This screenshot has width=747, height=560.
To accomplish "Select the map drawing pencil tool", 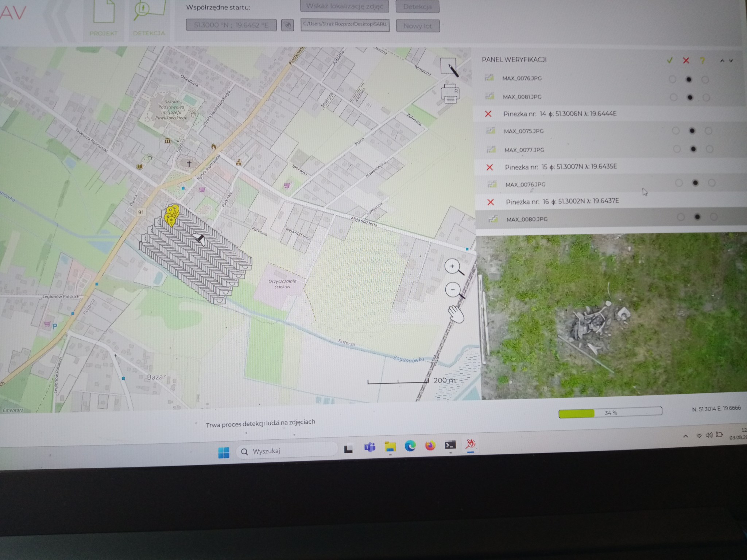I will coord(449,67).
